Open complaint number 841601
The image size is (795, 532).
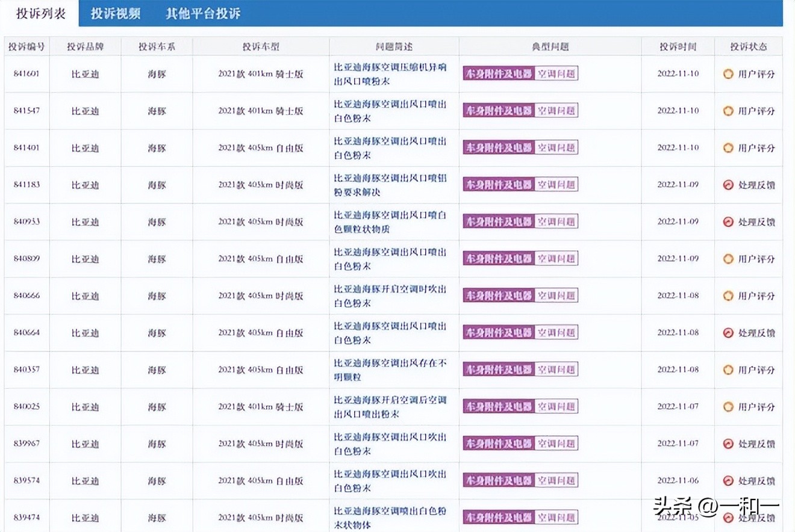click(26, 73)
